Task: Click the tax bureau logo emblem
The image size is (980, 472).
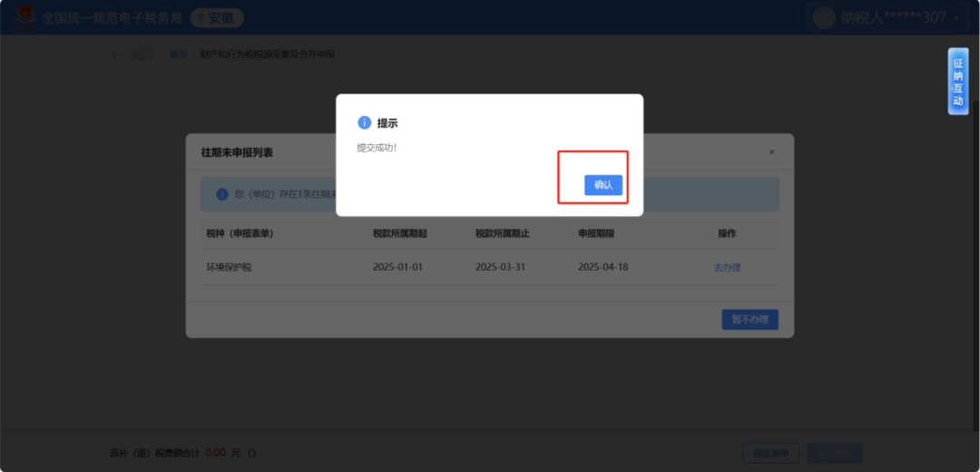Action: 25,17
